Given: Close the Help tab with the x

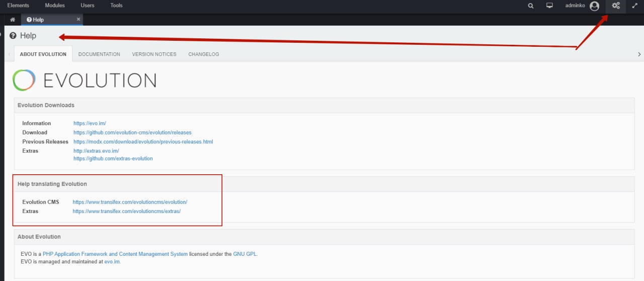Looking at the screenshot, I should [x=78, y=19].
